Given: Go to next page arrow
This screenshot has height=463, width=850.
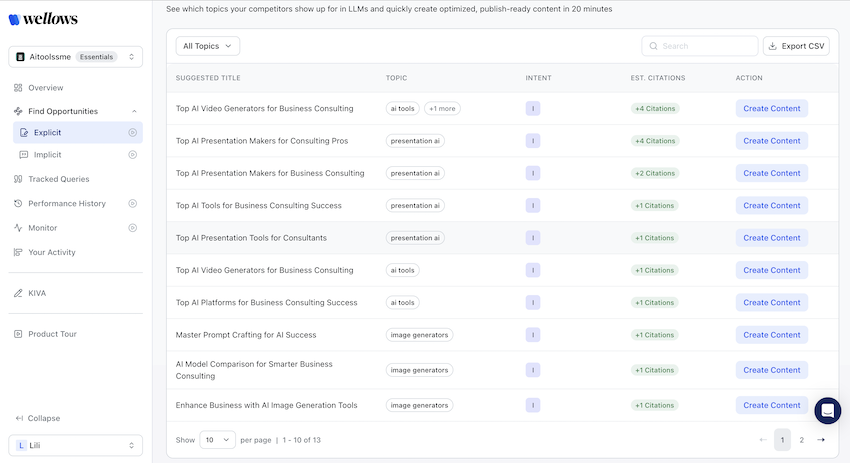Looking at the screenshot, I should 821,440.
